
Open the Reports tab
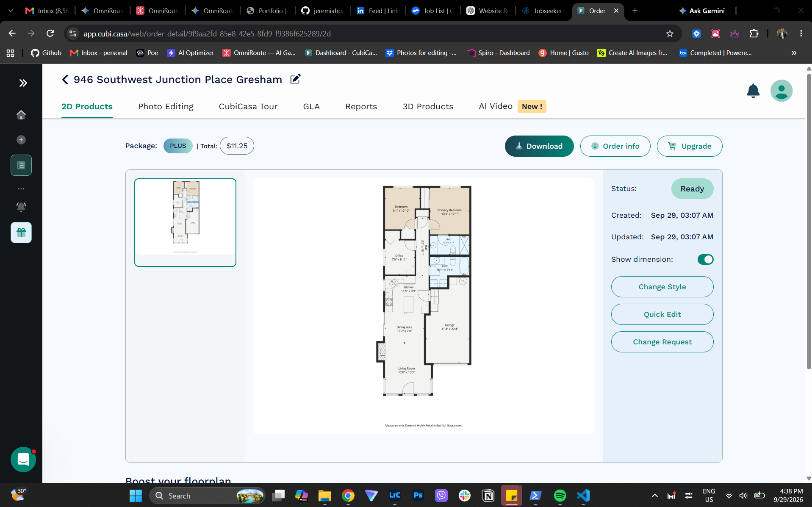click(x=361, y=106)
